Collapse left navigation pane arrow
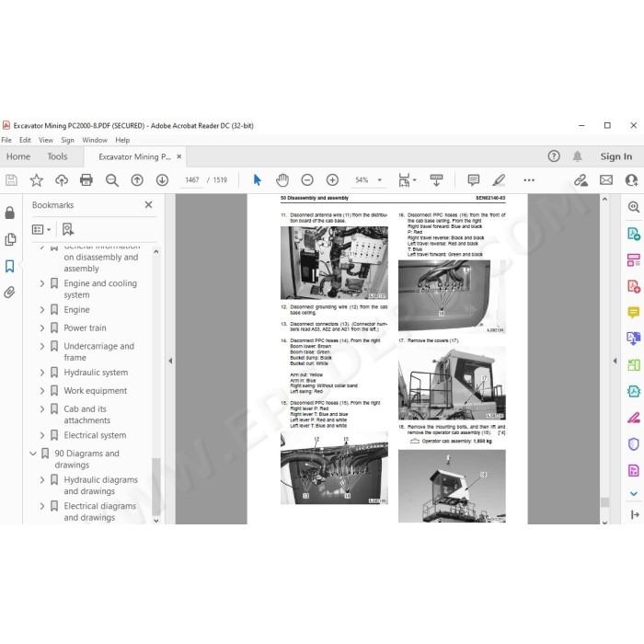Screen dimensions: 644x644 170,361
